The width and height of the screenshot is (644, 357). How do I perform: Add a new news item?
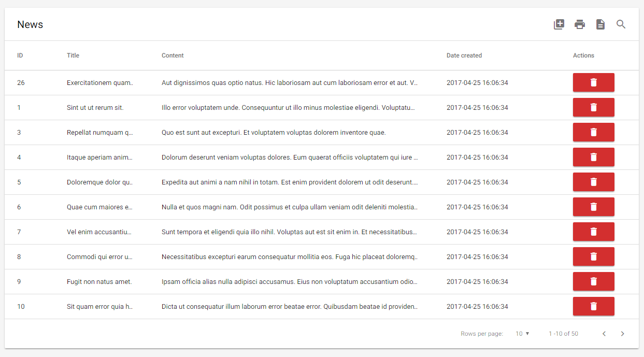pos(559,24)
